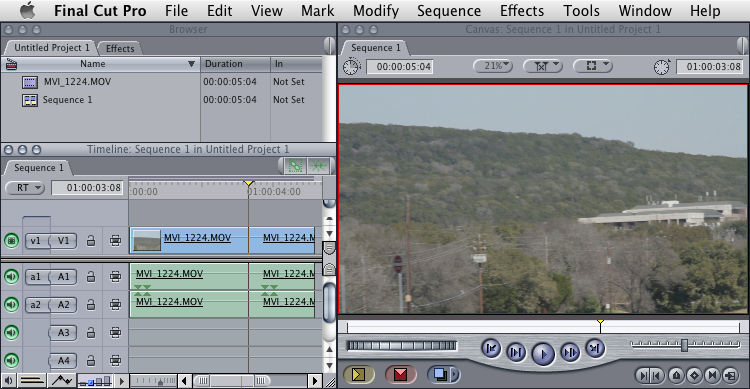Open the RT popup menu
Viewport: 750px width, 389px height.
25,188
